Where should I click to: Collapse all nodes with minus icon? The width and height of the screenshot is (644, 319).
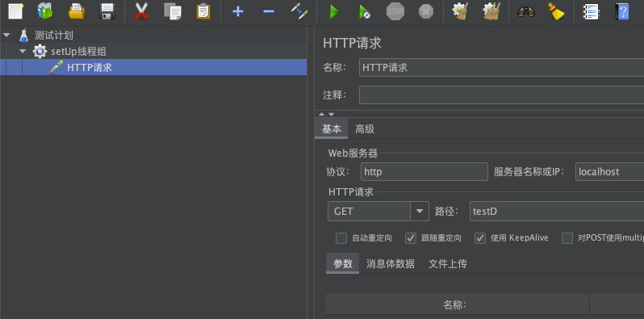point(269,11)
